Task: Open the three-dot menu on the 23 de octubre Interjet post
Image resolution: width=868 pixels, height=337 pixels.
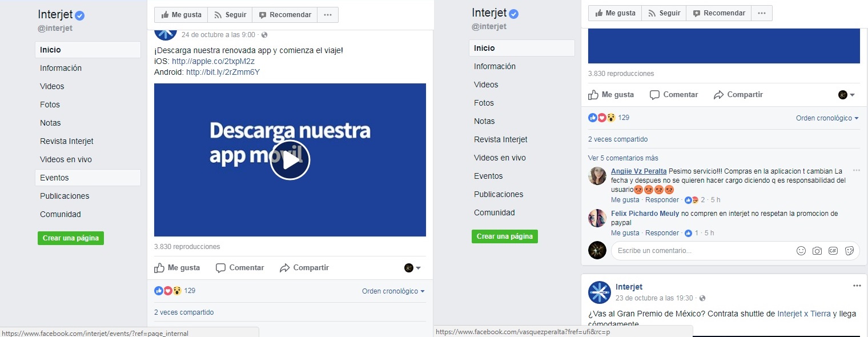Action: (x=857, y=286)
